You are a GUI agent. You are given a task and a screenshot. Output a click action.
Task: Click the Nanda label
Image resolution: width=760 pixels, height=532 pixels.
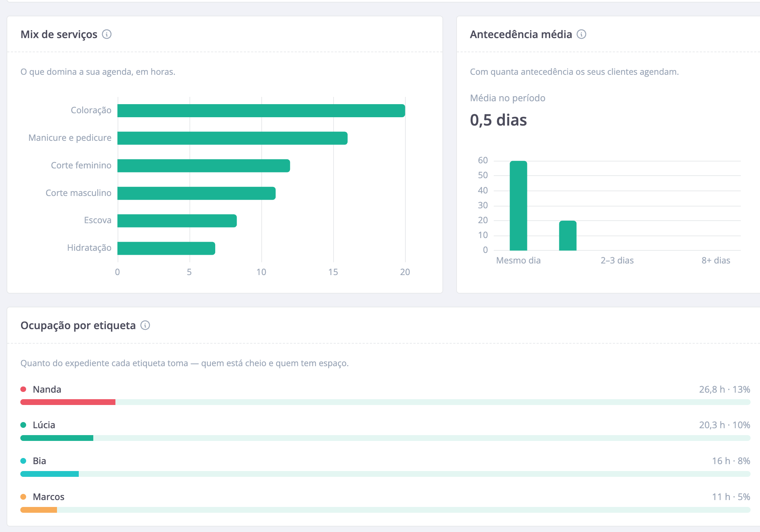coord(47,389)
